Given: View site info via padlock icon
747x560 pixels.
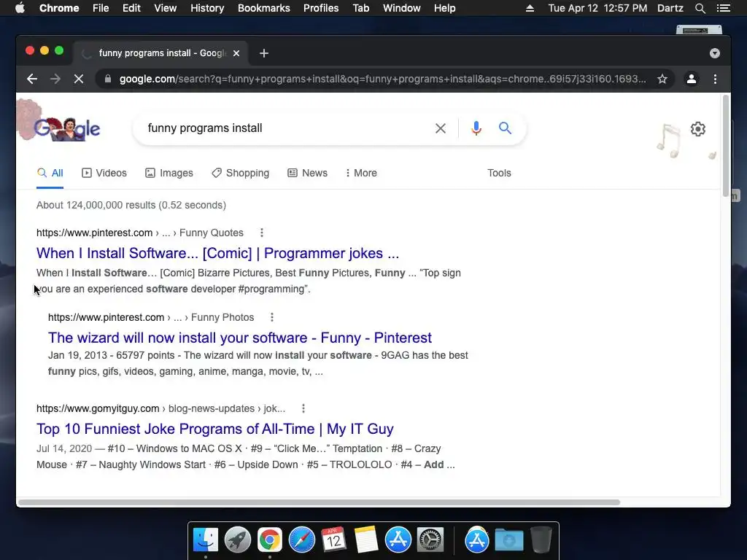Looking at the screenshot, I should point(108,79).
